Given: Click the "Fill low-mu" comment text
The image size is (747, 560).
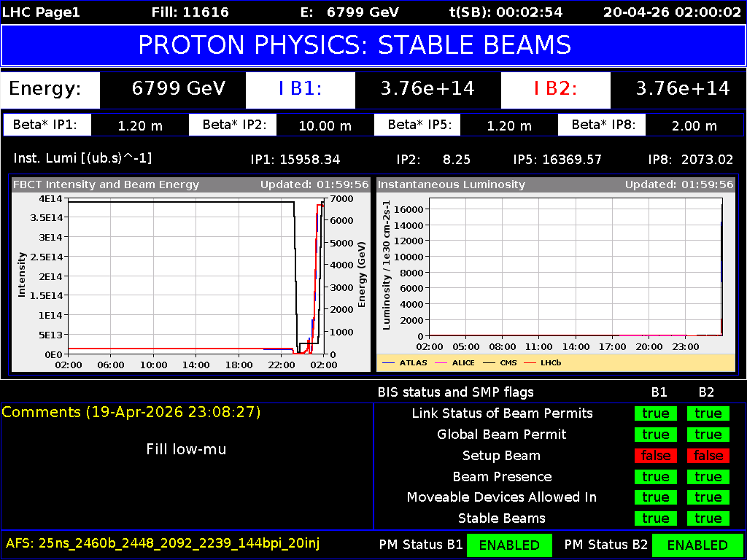Looking at the screenshot, I should click(186, 449).
